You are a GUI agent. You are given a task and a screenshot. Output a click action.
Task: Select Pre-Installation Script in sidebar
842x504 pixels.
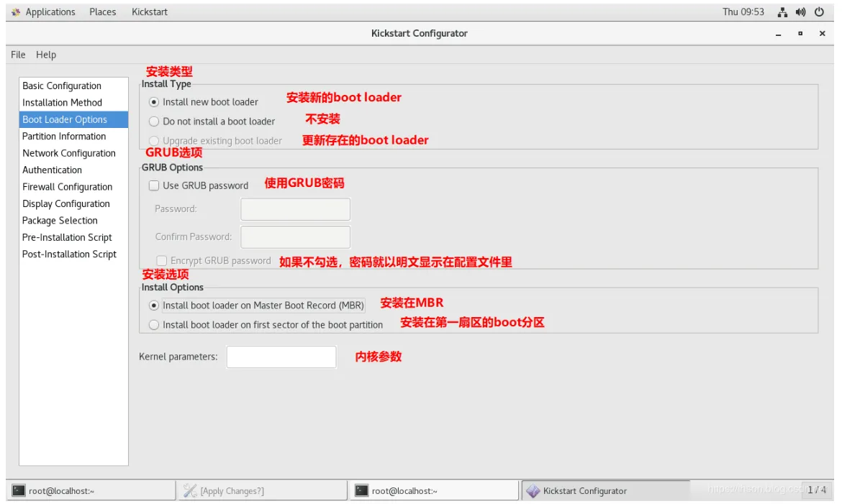73,237
